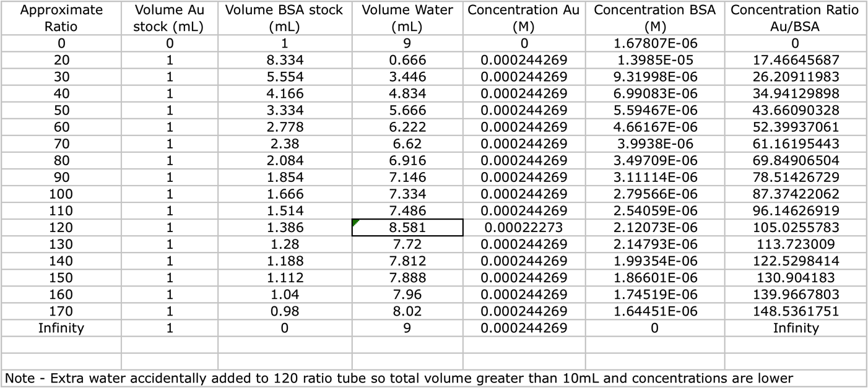Select the Concentration BSA header cell
The width and height of the screenshot is (868, 388).
click(654, 18)
